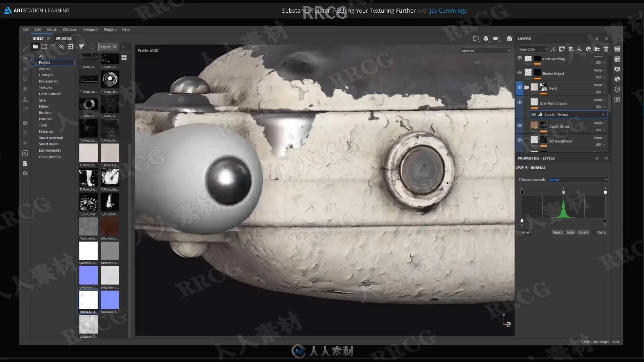The image size is (644, 362).
Task: Toggle visibility of the Paint folder
Action: click(520, 87)
